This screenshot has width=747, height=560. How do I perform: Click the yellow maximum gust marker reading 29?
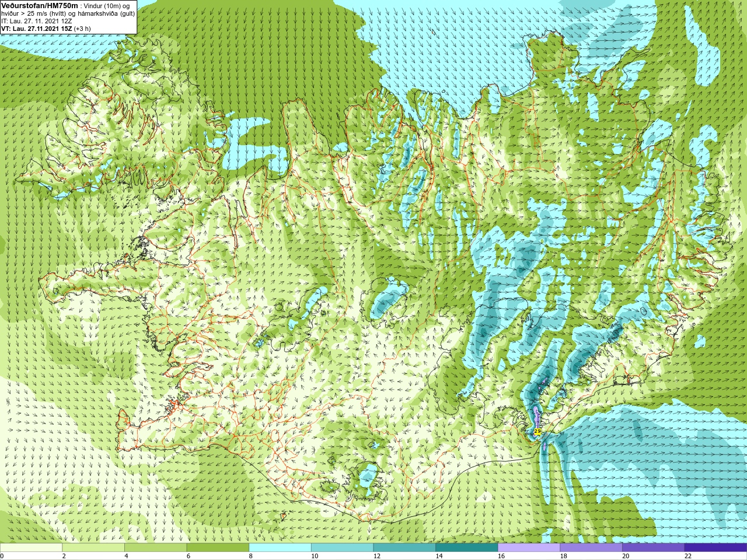tap(537, 432)
